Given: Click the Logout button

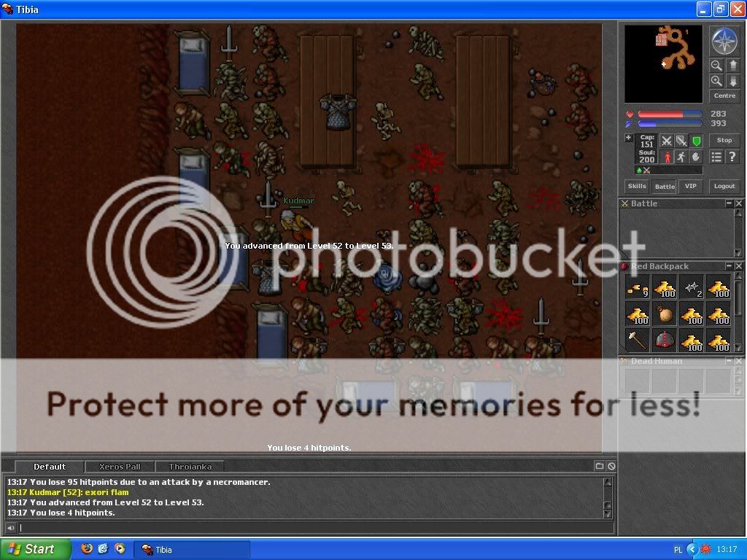Looking at the screenshot, I should click(x=724, y=186).
